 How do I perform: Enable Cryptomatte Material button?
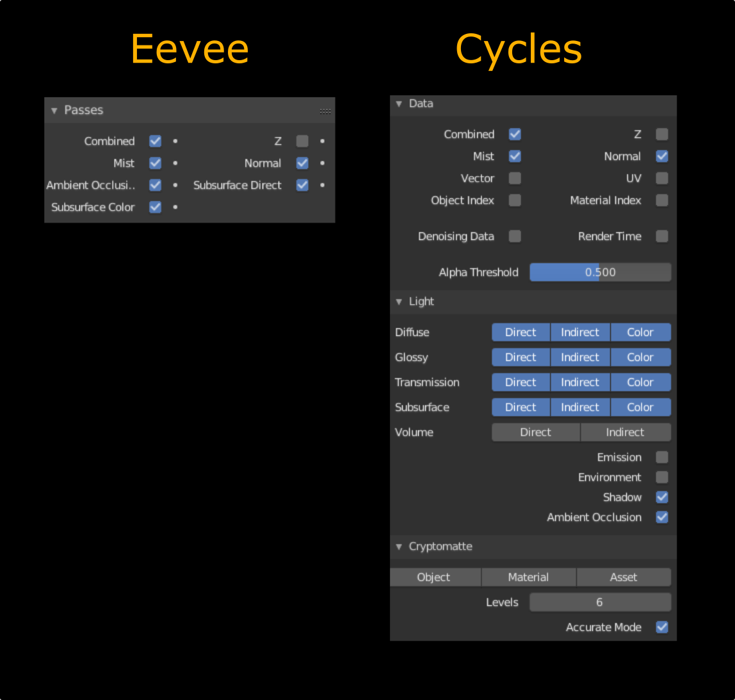tap(529, 577)
